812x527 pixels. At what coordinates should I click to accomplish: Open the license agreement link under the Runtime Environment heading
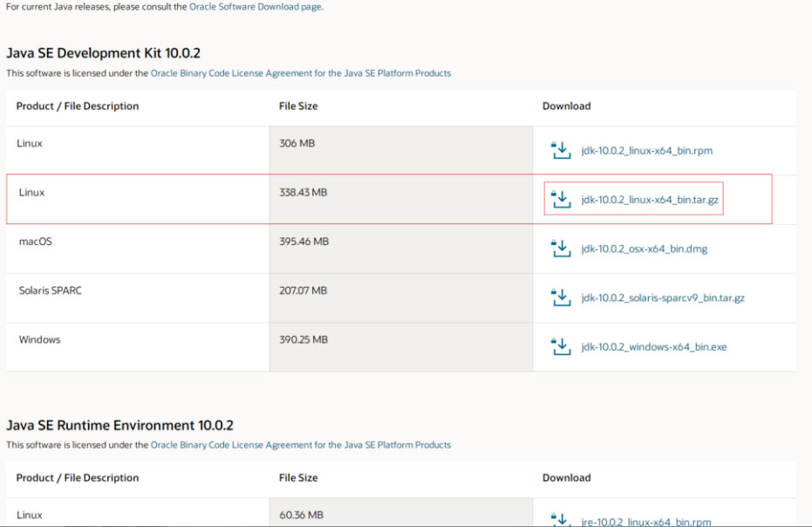pos(301,445)
